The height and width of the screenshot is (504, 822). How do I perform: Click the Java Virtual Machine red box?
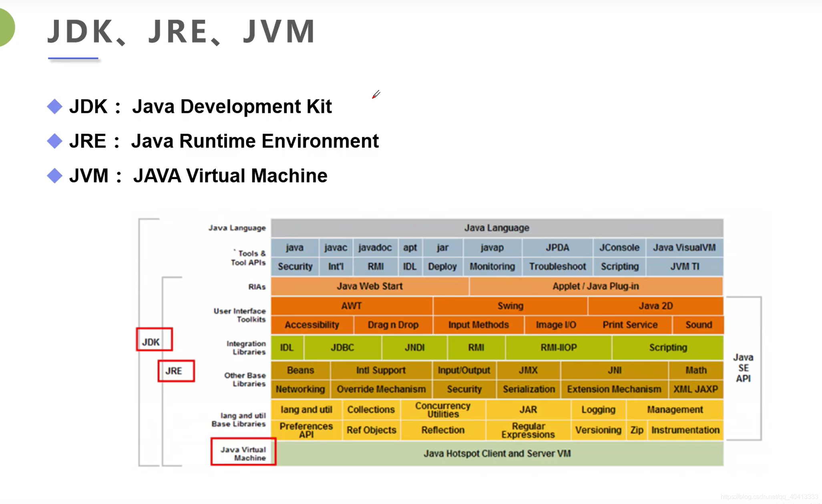pos(243,452)
